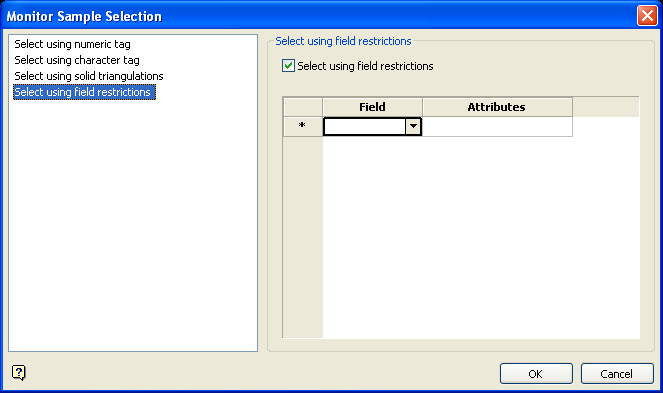Click the grid's blank top-left corner cell

tap(303, 107)
